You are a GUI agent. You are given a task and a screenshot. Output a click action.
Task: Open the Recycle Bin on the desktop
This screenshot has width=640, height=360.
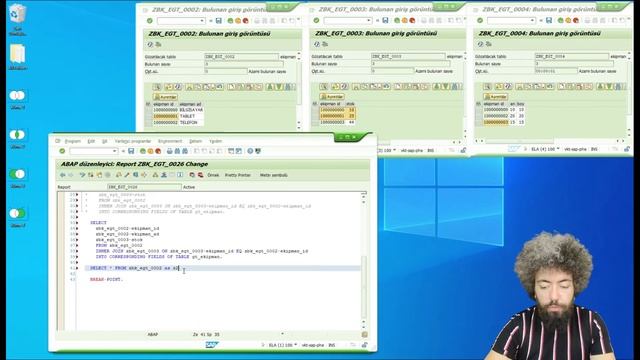point(17,13)
